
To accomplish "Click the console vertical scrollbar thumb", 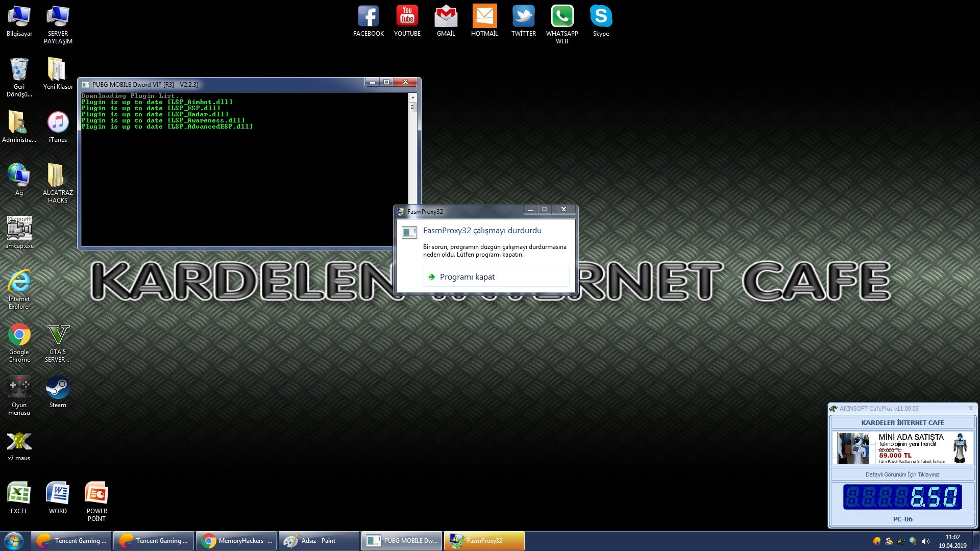I will 413,107.
